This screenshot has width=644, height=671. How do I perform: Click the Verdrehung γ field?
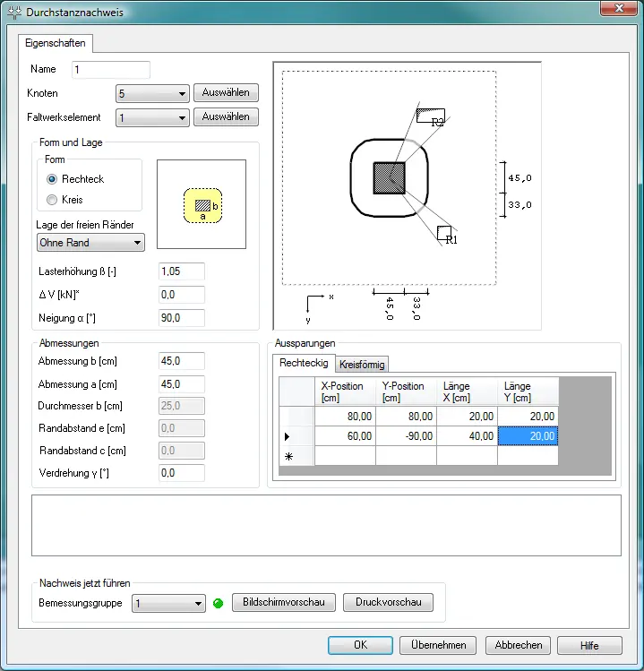click(x=182, y=473)
